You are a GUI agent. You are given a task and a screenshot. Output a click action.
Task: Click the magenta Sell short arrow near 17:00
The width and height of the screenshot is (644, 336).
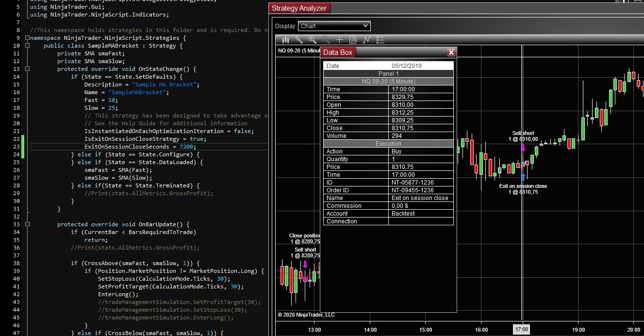click(x=523, y=148)
